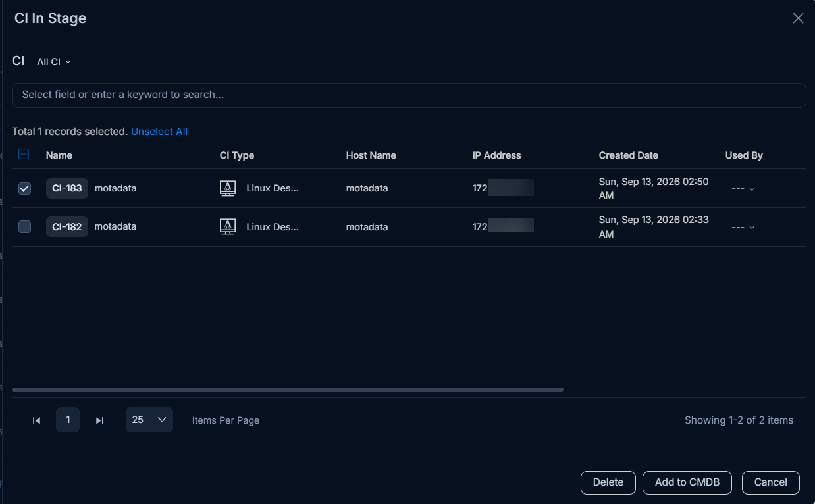Click Linux Desktop icon in CI-182 row
Screen dimensions: 815x504
(227, 227)
